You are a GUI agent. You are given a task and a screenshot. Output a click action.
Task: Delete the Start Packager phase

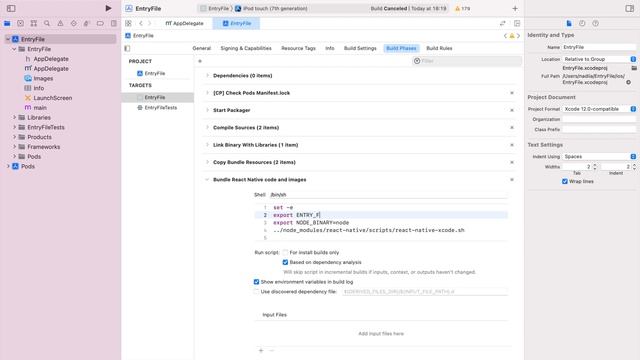point(512,110)
